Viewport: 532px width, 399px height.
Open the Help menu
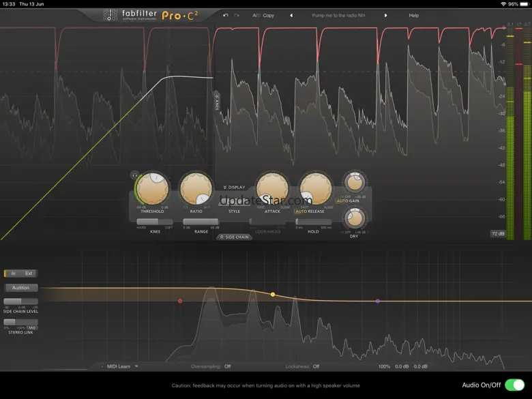413,15
